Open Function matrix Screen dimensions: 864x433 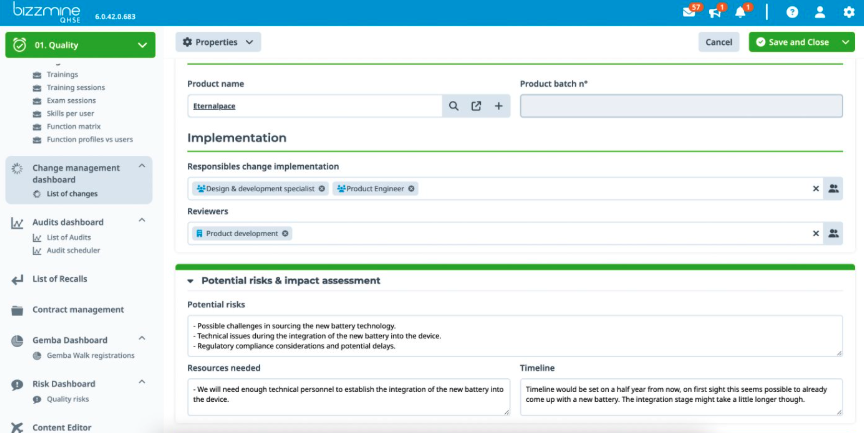coord(73,126)
